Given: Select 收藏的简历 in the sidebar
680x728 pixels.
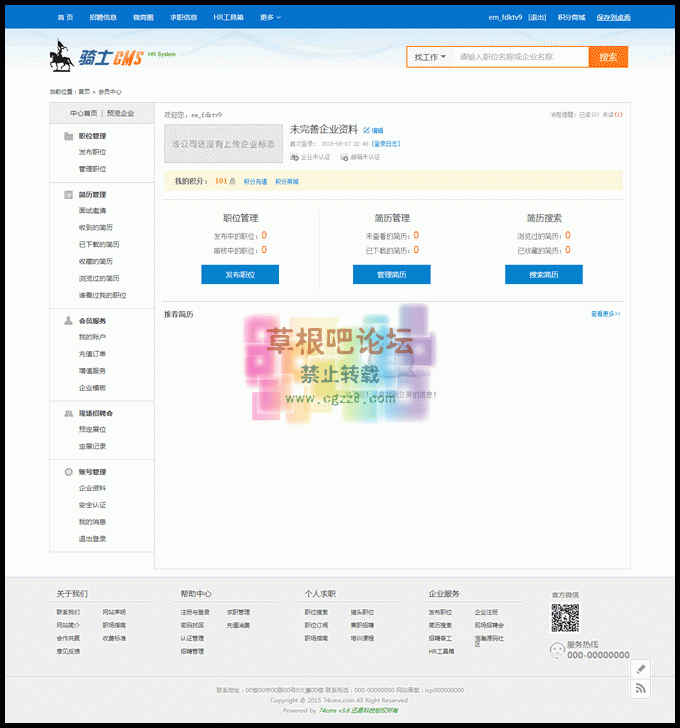Looking at the screenshot, I should click(96, 261).
